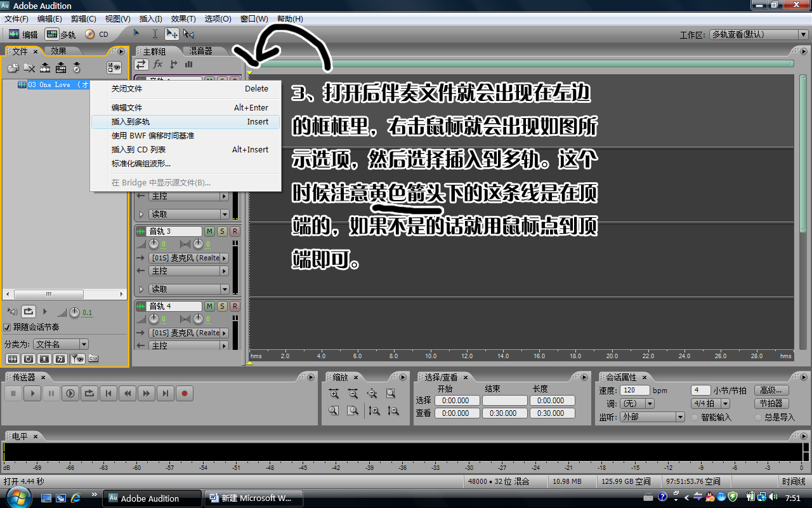Select the 智能输入 radio button
Viewport: 812px width, 508px height.
695,417
